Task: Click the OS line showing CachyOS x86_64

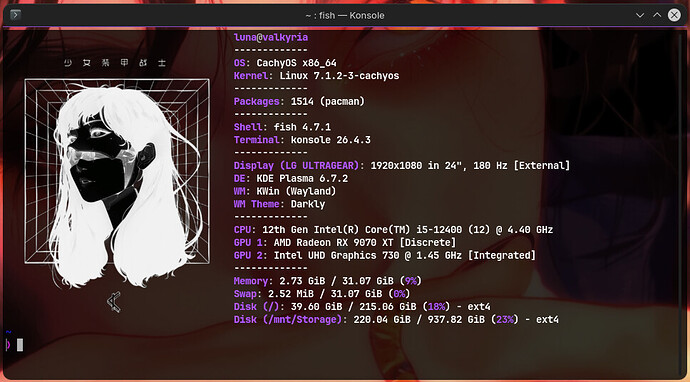Action: [x=285, y=63]
